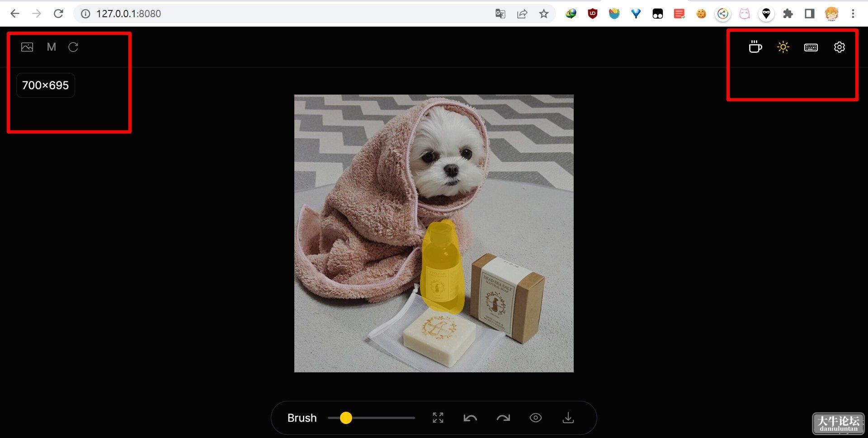
Task: Toggle the sun light theme
Action: [x=783, y=47]
